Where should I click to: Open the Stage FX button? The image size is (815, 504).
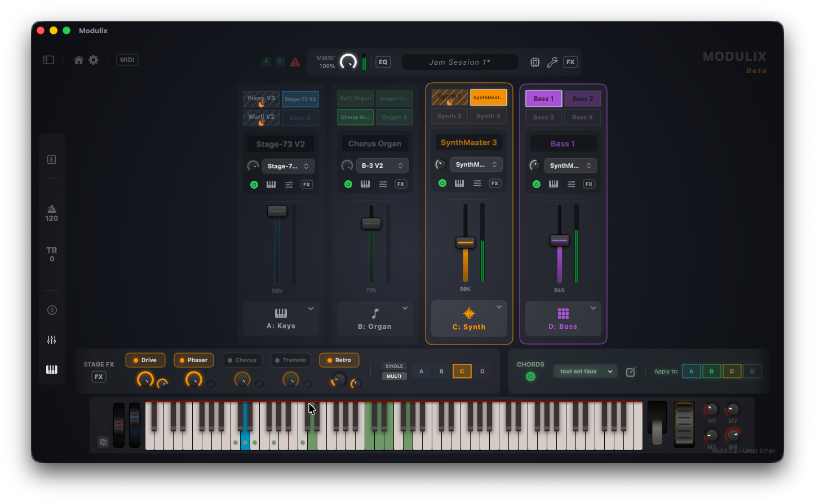pos(99,377)
